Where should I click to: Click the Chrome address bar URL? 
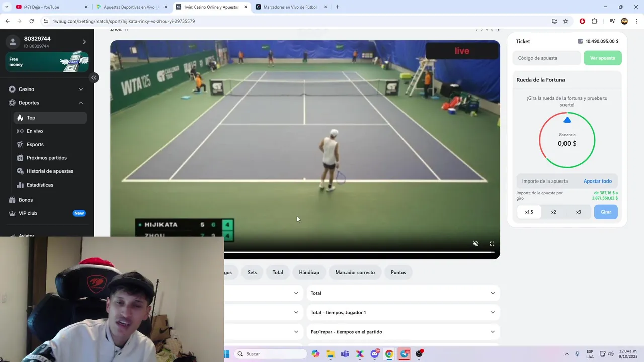click(x=124, y=21)
